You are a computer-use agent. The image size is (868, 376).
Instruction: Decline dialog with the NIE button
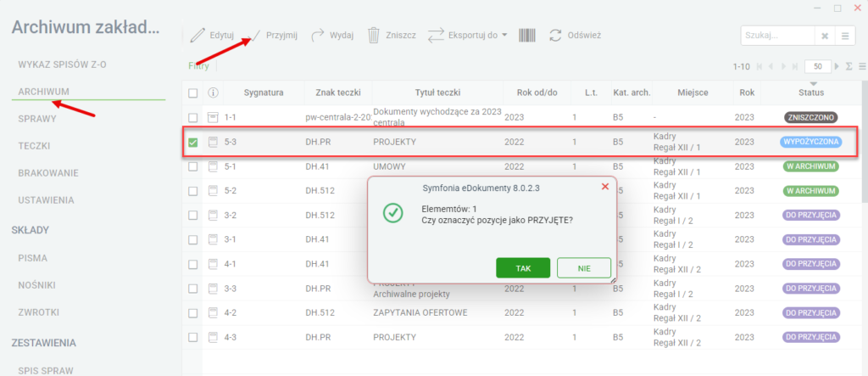[584, 268]
